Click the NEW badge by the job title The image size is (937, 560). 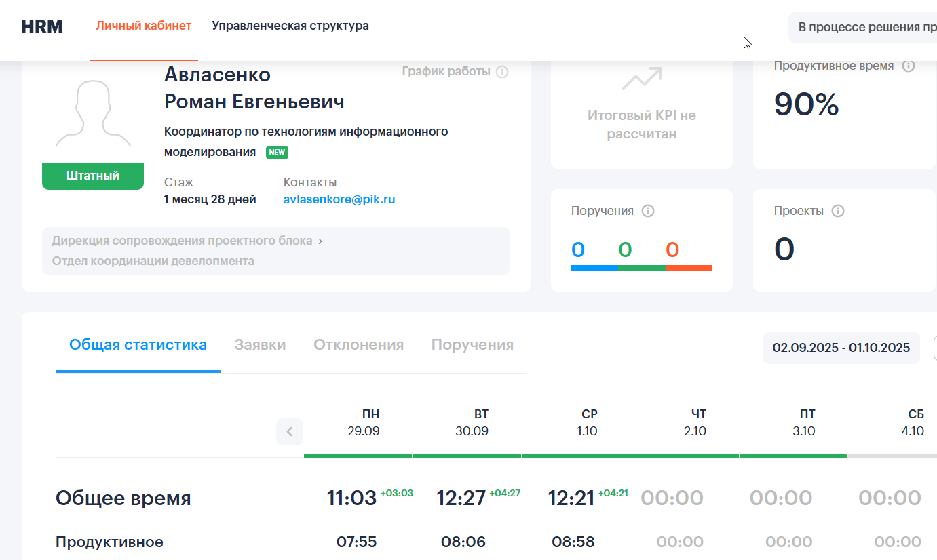(277, 153)
